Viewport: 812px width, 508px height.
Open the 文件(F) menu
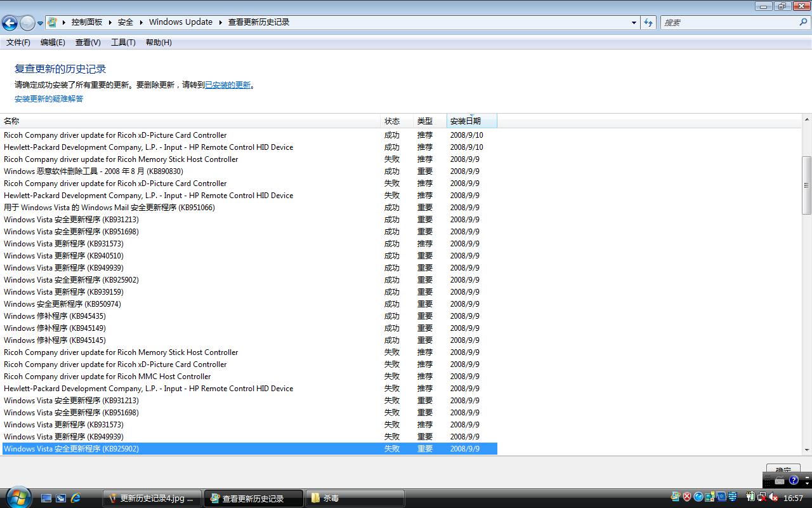18,43
